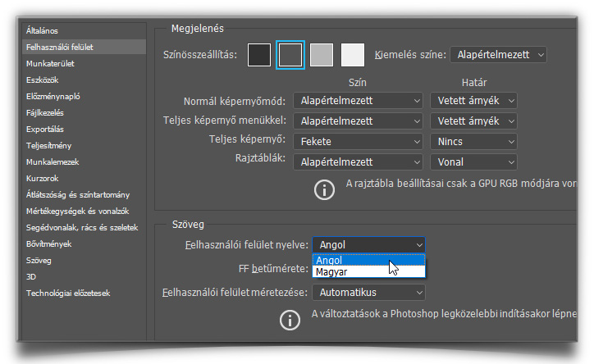Select Technológiai előzetesek in sidebar
Screen dimensions: 594x364
pos(68,293)
